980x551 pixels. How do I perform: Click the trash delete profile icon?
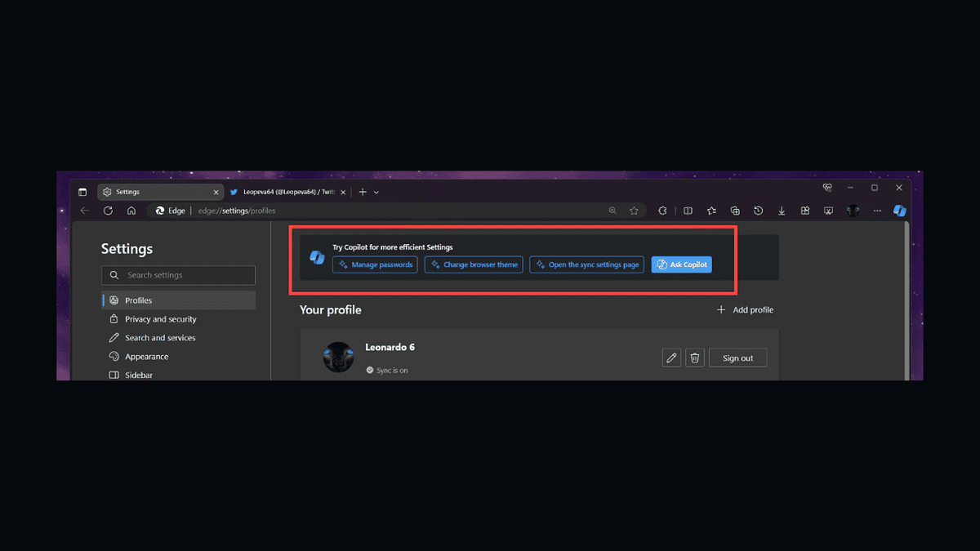[694, 358]
